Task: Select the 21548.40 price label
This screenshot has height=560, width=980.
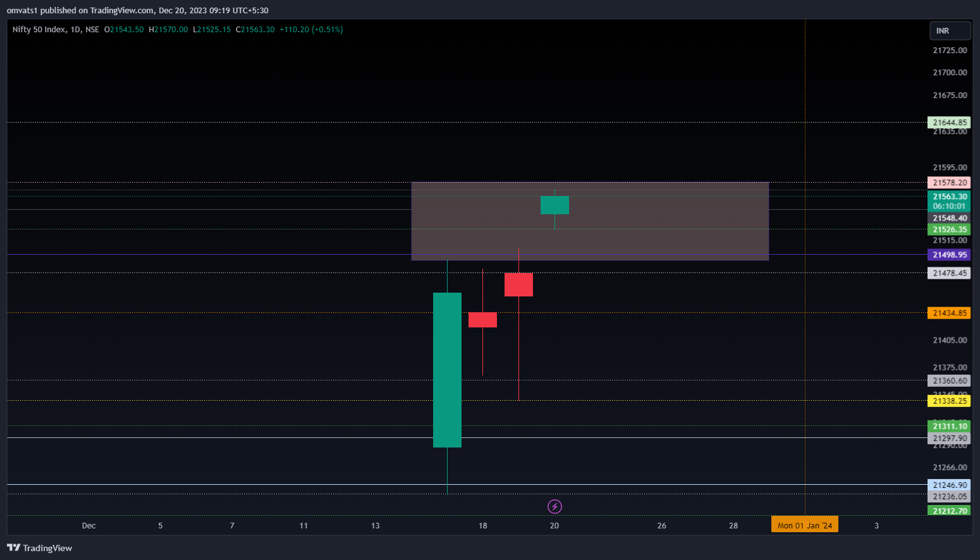Action: tap(949, 218)
